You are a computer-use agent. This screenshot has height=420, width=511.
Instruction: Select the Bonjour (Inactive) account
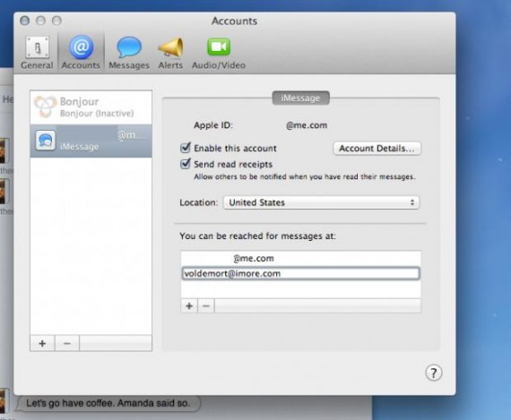91,107
